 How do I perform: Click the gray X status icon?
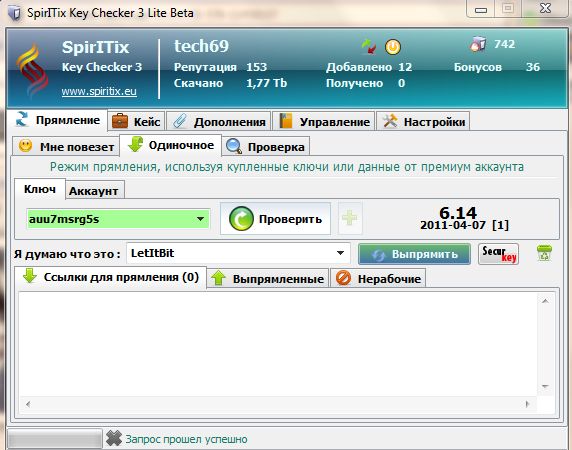coord(114,438)
